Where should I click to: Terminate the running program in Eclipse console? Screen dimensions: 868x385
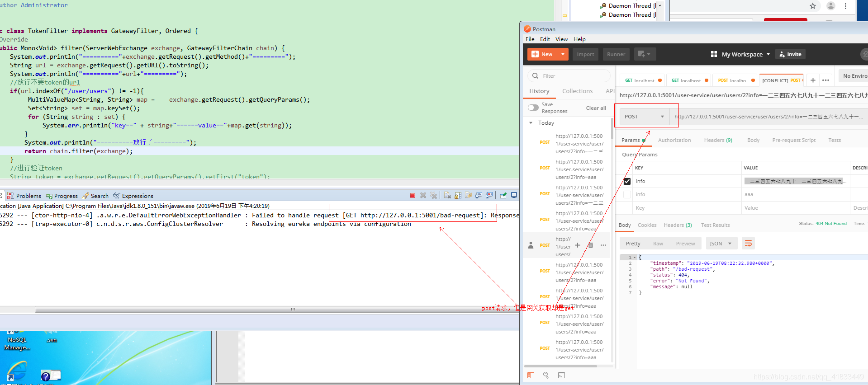[413, 196]
